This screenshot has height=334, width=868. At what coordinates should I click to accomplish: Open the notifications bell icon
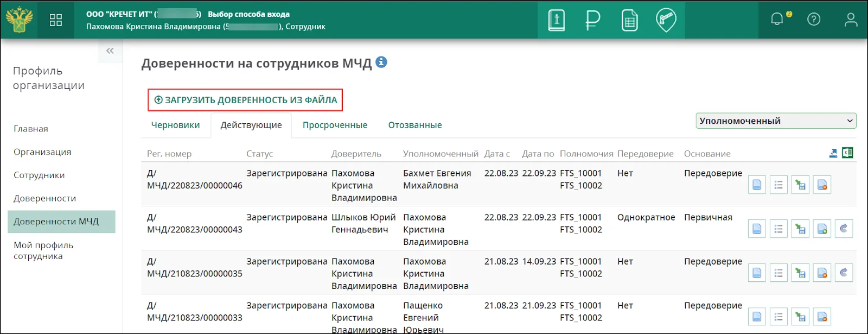tap(777, 20)
